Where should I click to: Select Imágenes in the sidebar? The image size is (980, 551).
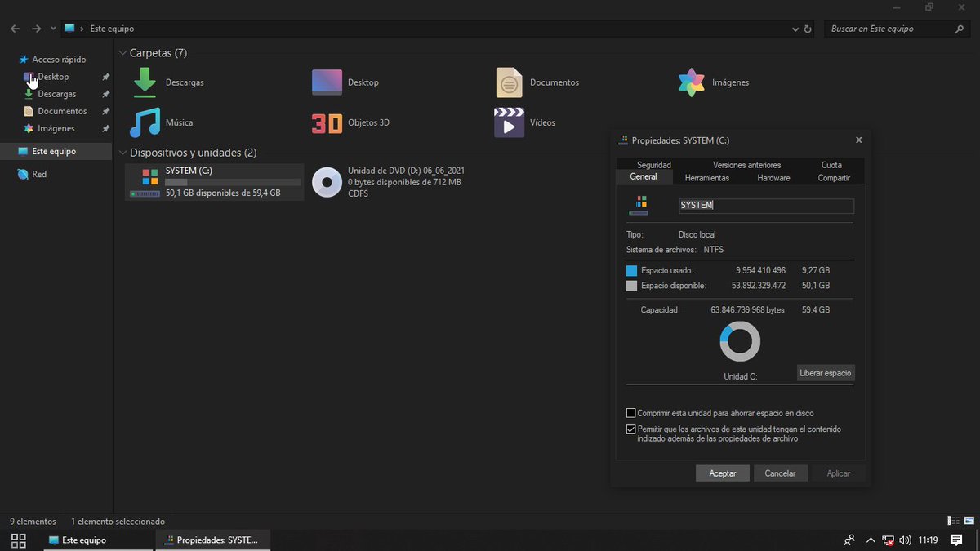coord(56,128)
